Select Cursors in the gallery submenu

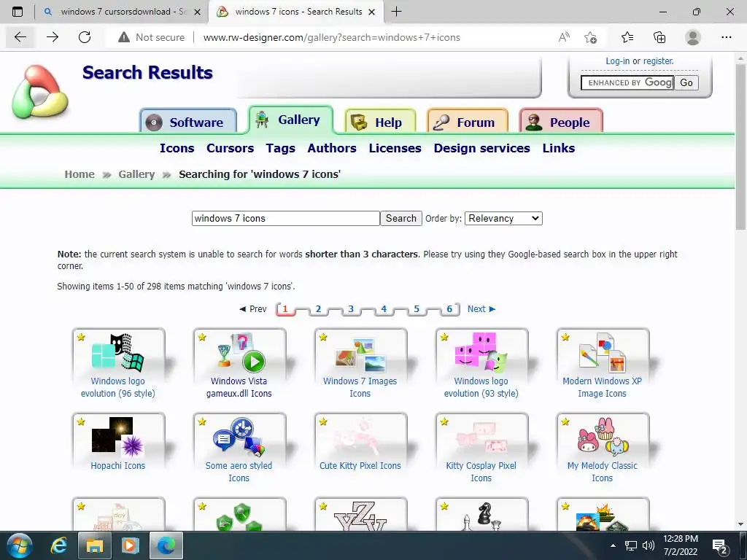click(x=230, y=148)
